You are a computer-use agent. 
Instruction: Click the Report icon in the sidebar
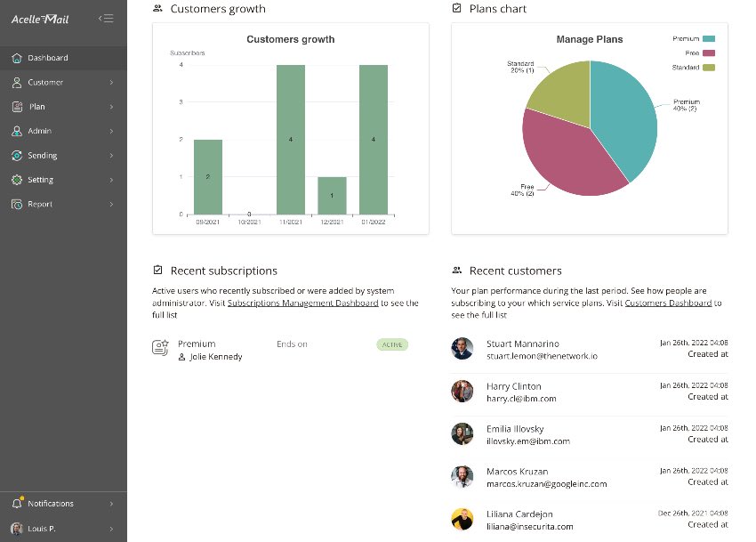[x=16, y=204]
